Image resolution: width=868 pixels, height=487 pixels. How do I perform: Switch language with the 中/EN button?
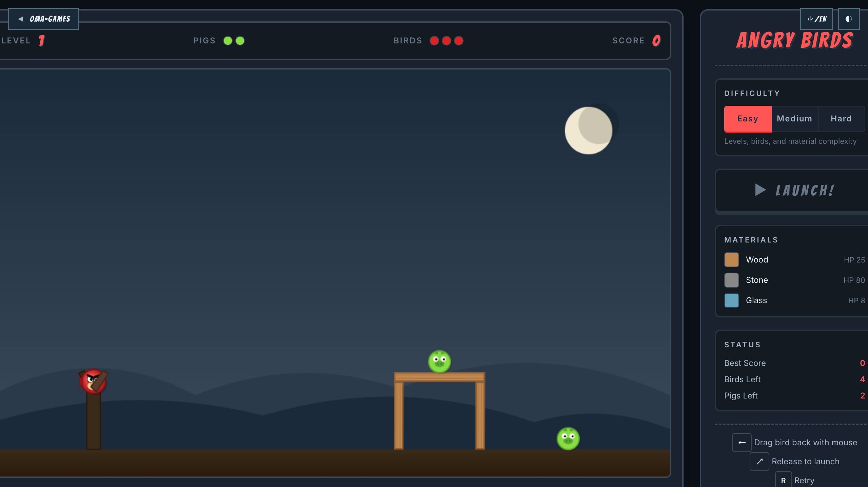[816, 19]
